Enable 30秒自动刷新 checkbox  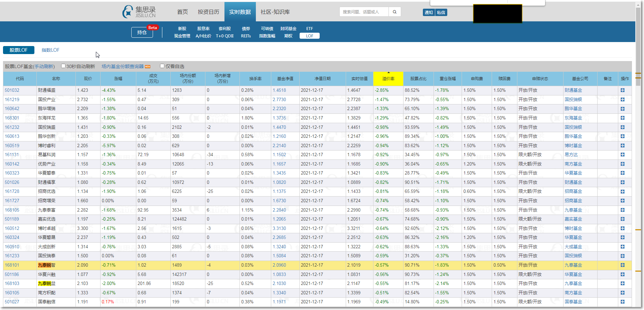[63, 66]
